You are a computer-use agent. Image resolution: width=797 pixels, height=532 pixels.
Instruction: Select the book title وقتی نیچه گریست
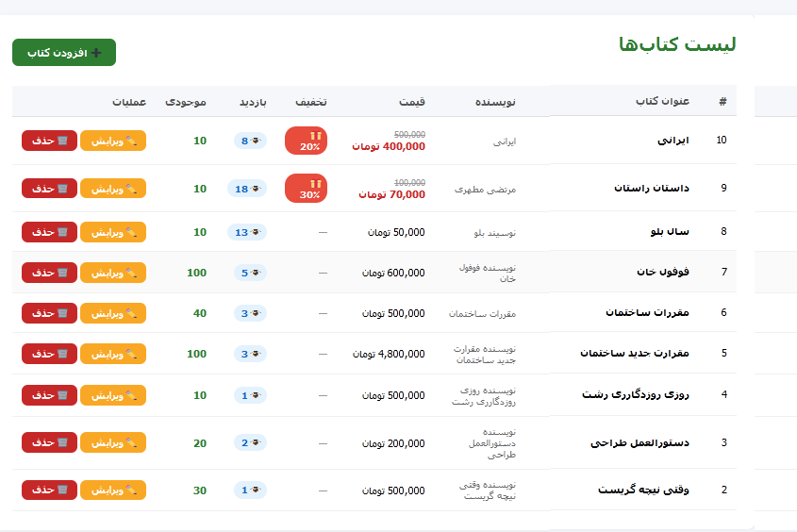[x=643, y=490]
